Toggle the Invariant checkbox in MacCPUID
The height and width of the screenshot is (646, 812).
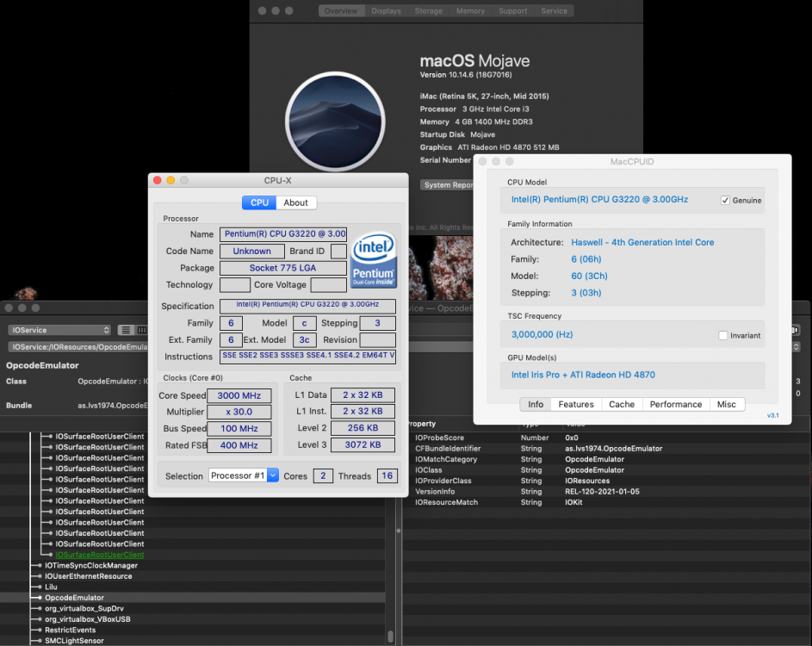pyautogui.click(x=723, y=336)
